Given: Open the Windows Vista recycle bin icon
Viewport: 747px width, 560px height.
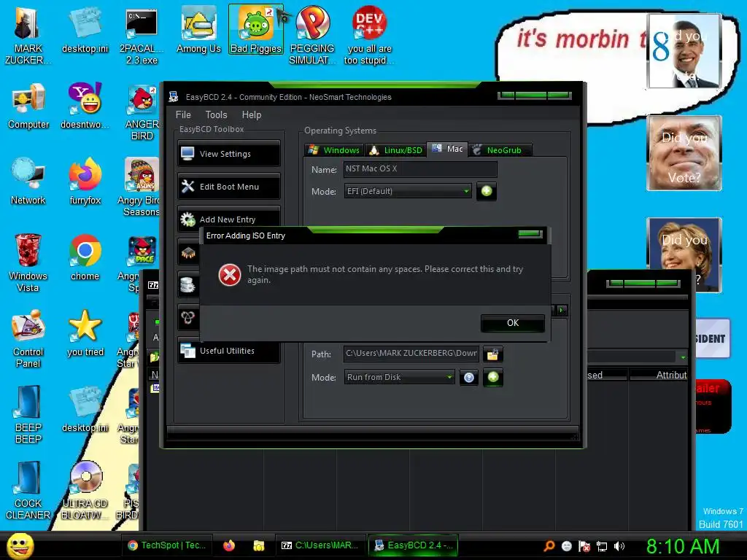Looking at the screenshot, I should point(28,262).
